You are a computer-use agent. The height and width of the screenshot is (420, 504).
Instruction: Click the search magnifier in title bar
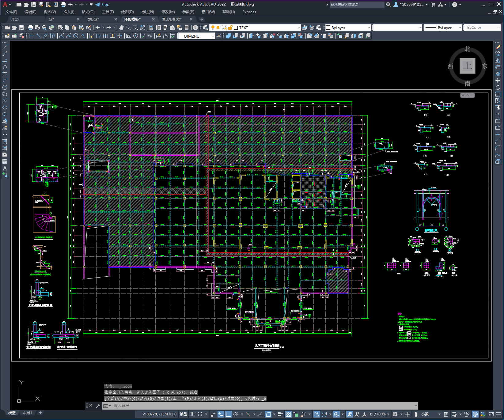388,5
